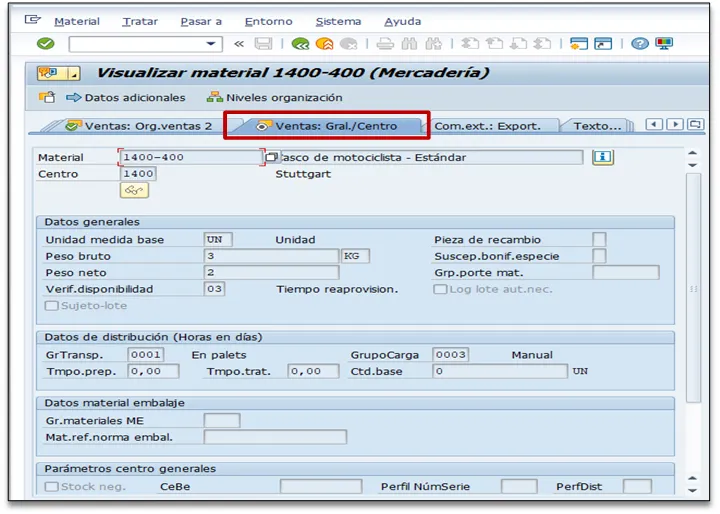Go to First Page icon
The width and height of the screenshot is (720, 514).
pos(470,44)
